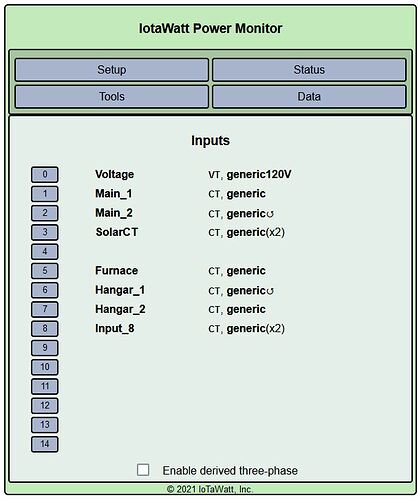Open the Tools menu
The width and height of the screenshot is (418, 500).
[x=112, y=96]
